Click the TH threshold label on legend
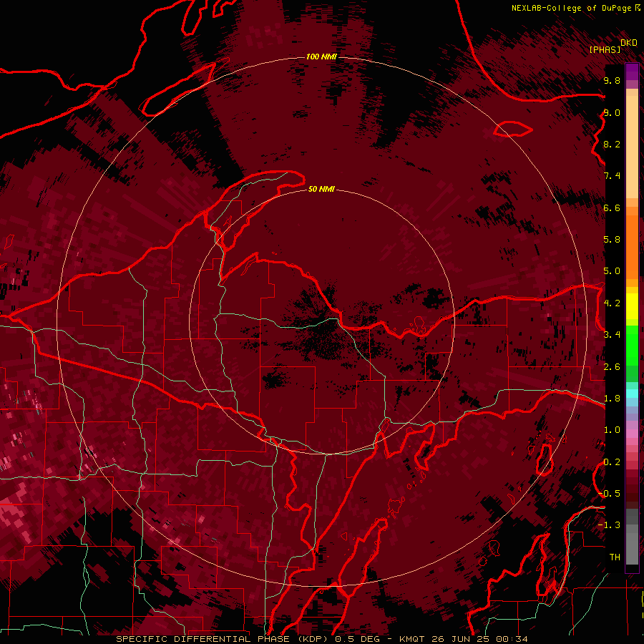This screenshot has width=644, height=644. coord(615,557)
